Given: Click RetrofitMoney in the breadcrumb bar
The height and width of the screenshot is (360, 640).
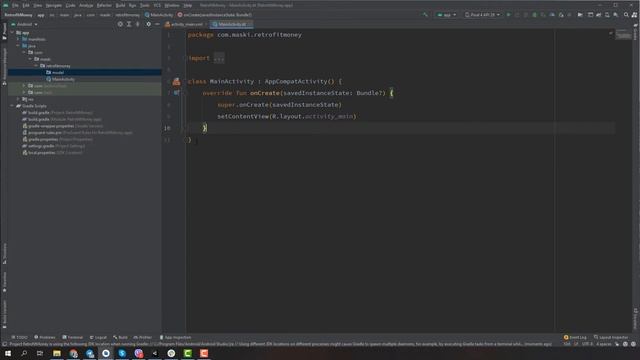Looking at the screenshot, I should point(18,15).
